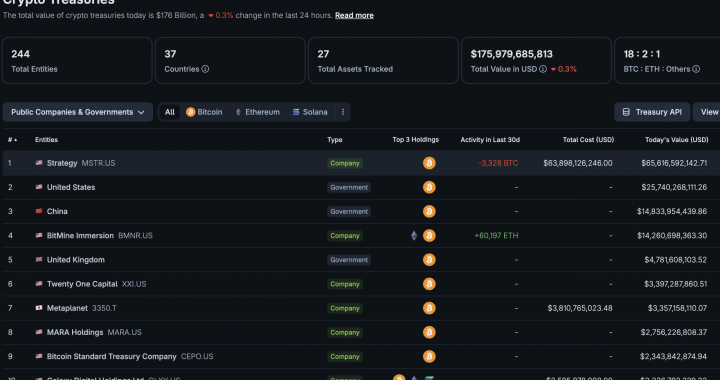This screenshot has height=380, width=720.
Task: Click the Ethereum holding icon in BitMine Immersion row
Action: [x=414, y=236]
